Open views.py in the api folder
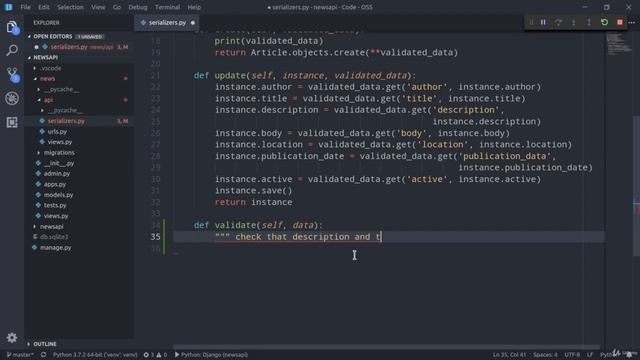Viewport: 640px width, 360px height. [x=60, y=142]
